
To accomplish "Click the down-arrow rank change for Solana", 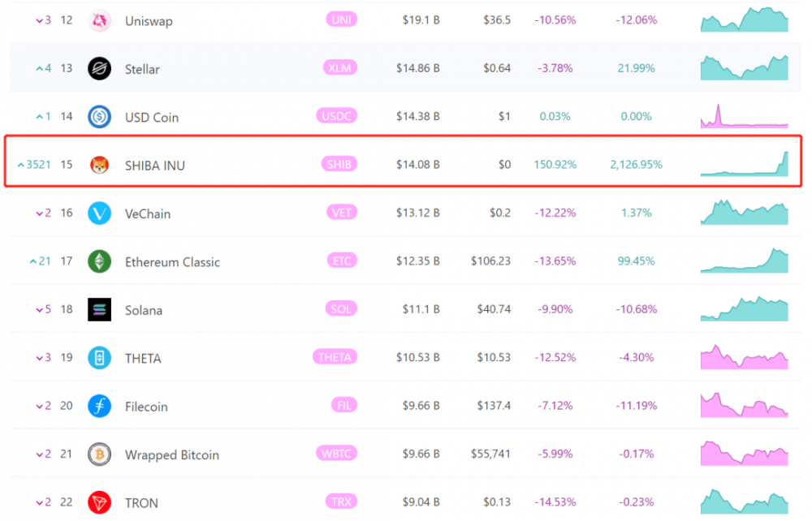I will (43, 310).
